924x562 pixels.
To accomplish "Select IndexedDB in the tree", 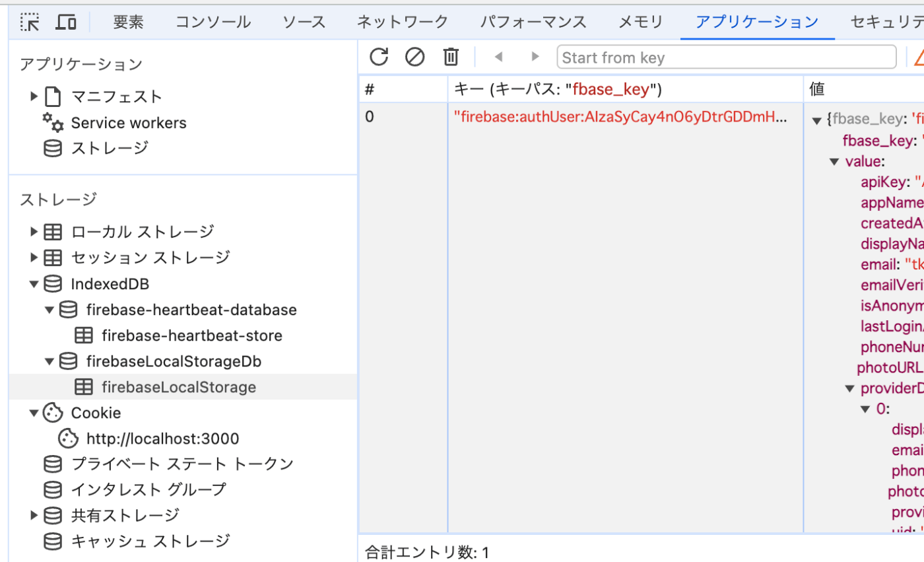I will point(110,284).
